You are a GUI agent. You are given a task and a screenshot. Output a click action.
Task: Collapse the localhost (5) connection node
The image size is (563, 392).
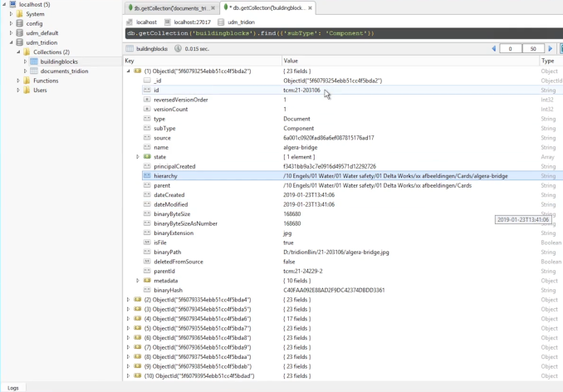[x=4, y=4]
